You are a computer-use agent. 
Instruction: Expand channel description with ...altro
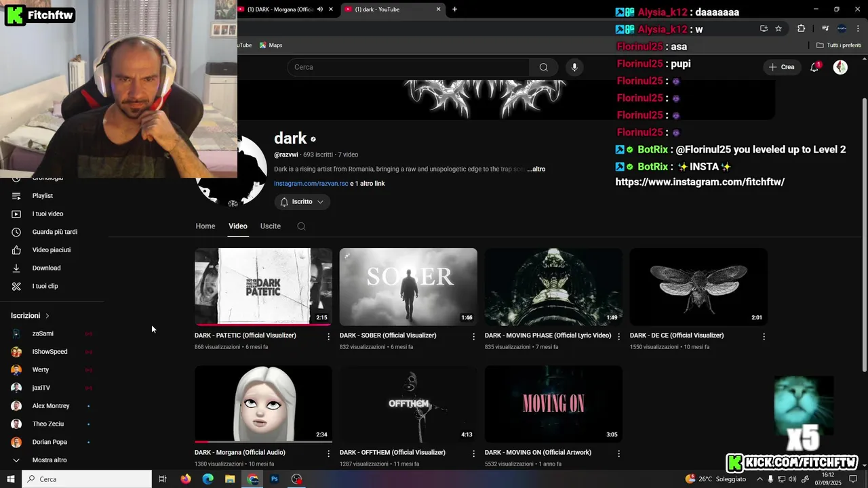click(x=536, y=169)
